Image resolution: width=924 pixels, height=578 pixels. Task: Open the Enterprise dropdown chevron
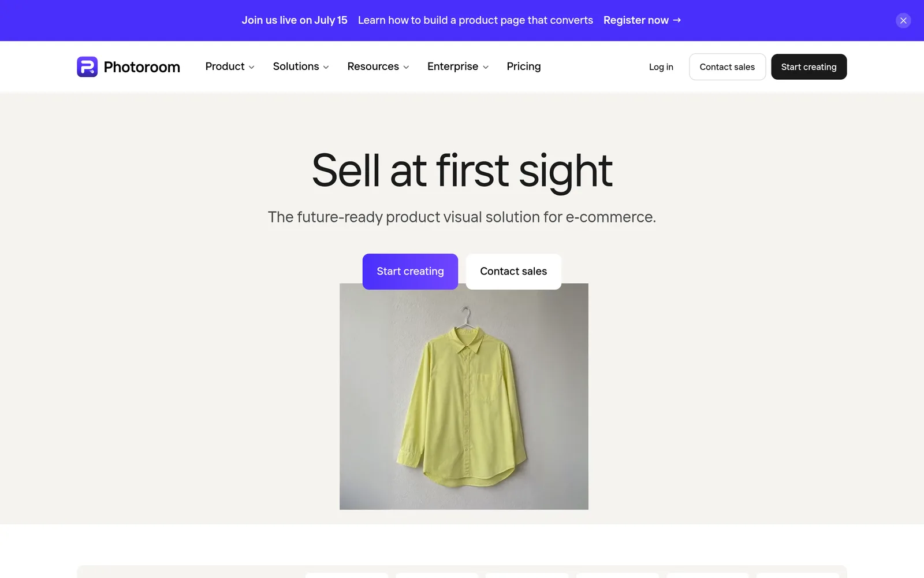coord(486,67)
